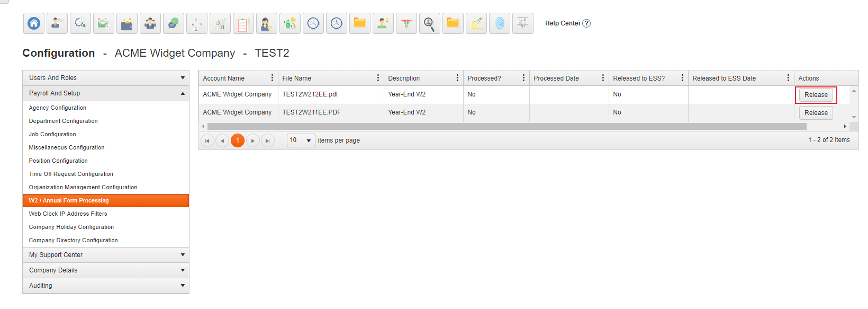
Task: Expand the Auditing section
Action: pyautogui.click(x=106, y=286)
